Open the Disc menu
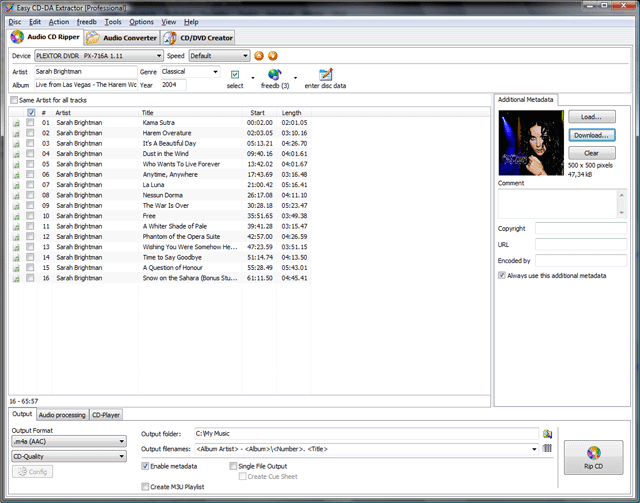640x503 pixels. (x=15, y=22)
